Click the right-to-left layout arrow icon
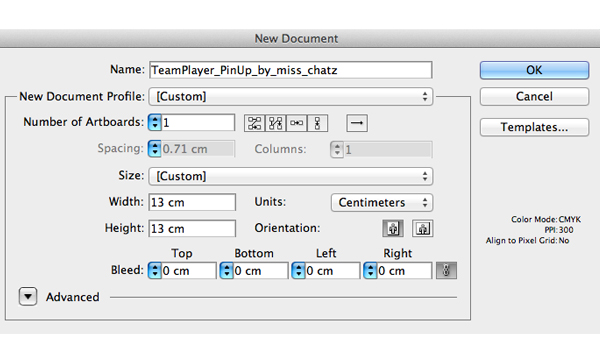Viewport: 600px width, 361px height. click(x=357, y=123)
